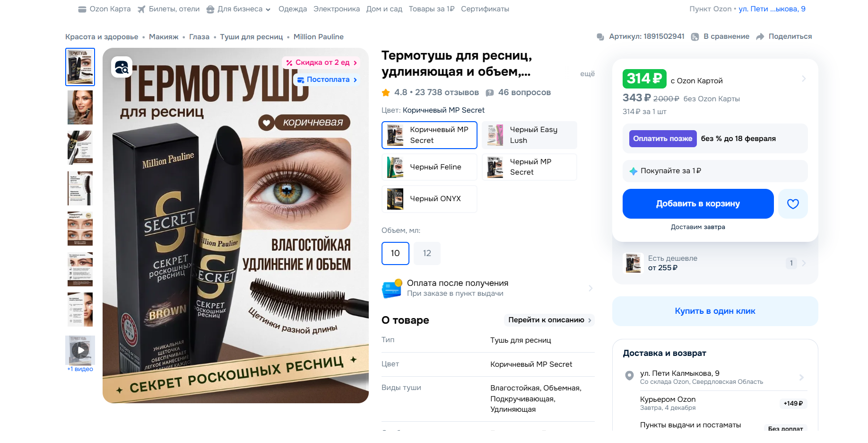The image size is (868, 443).
Task: Select the Черный ONYX variant
Action: [x=429, y=199]
